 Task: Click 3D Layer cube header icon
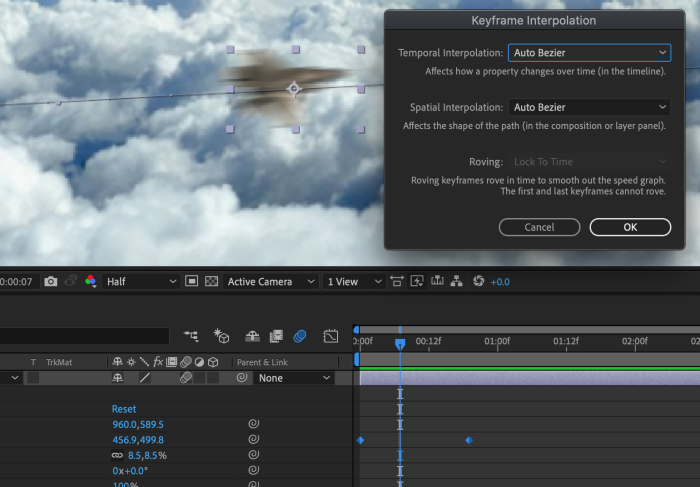[213, 362]
